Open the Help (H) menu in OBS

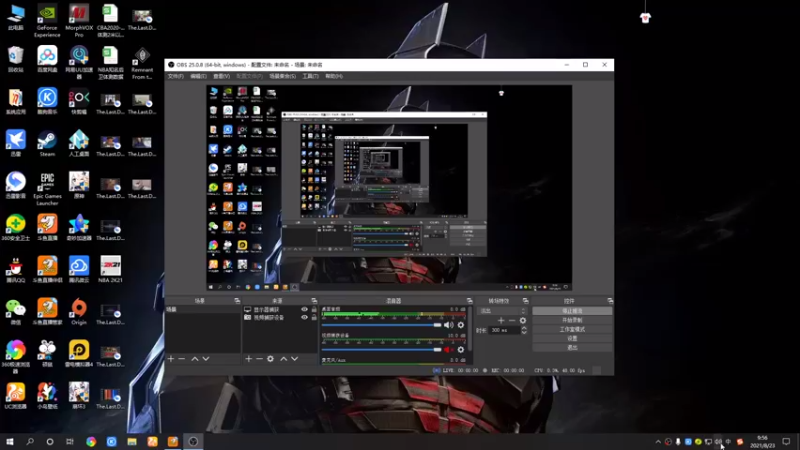tap(334, 76)
